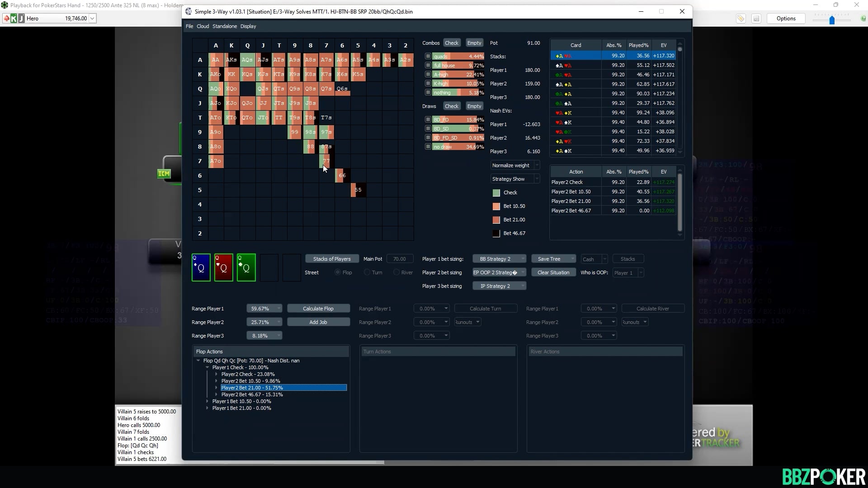
Task: Click the screenshot icon next to Options
Action: click(x=756, y=19)
